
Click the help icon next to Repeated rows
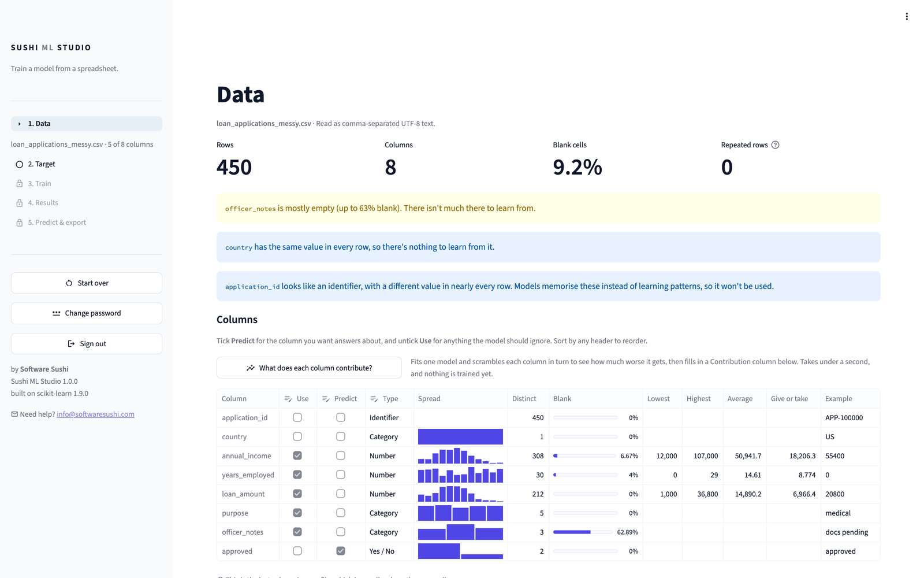[776, 145]
